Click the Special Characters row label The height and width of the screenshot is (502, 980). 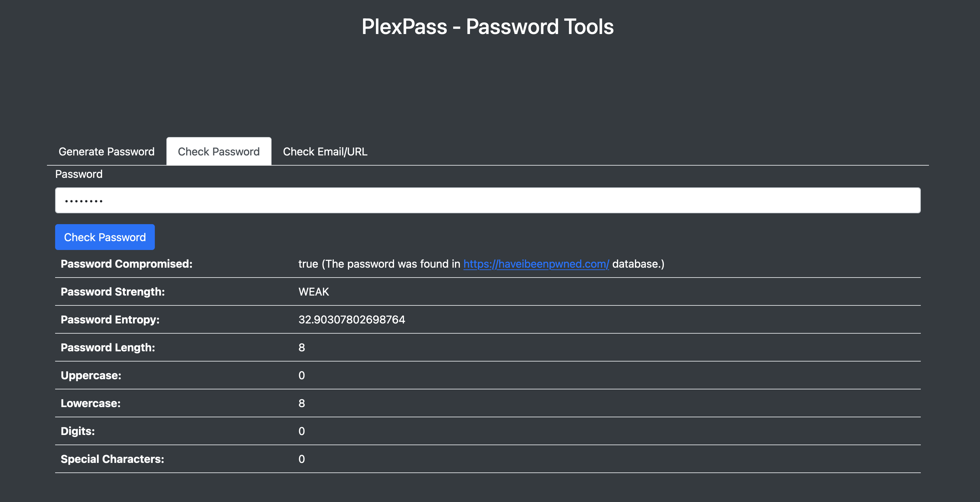point(112,459)
